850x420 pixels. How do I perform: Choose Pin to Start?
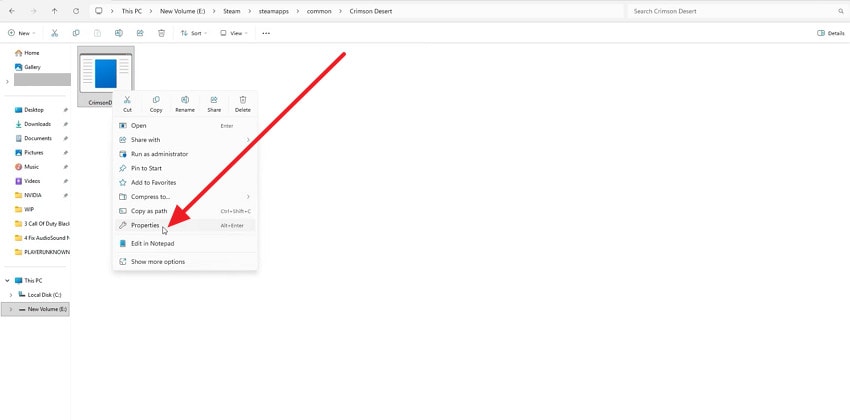point(185,168)
